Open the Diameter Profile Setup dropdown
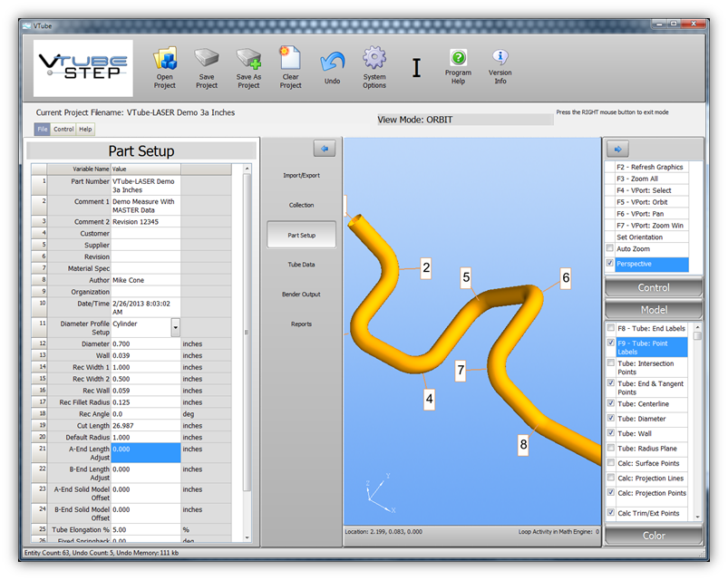Image resolution: width=728 pixels, height=580 pixels. [175, 328]
